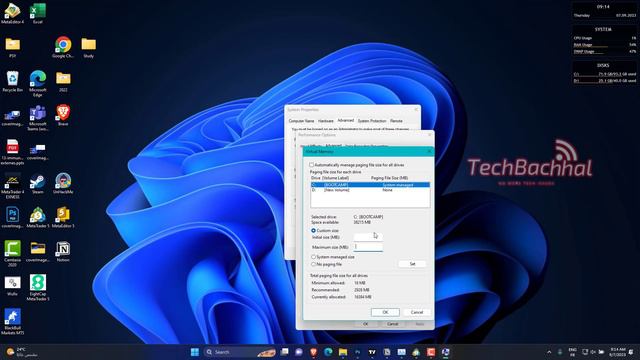Switch to Hardware tab in System Properties

coord(326,121)
